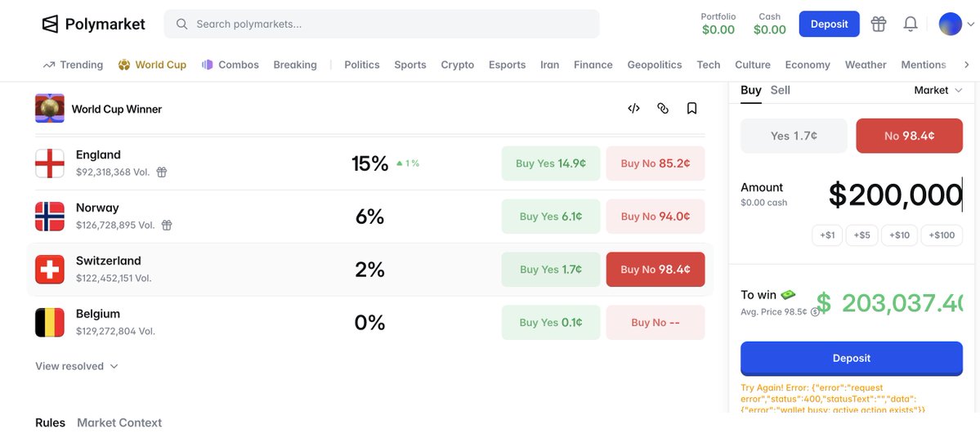Open the Crypto category
The width and height of the screenshot is (980, 438).
458,65
